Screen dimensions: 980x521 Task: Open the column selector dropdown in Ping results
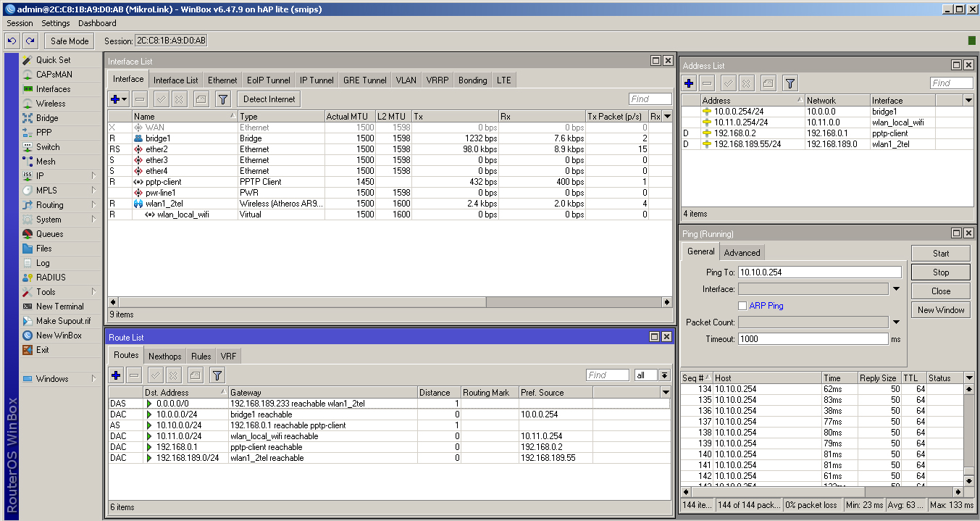click(968, 378)
